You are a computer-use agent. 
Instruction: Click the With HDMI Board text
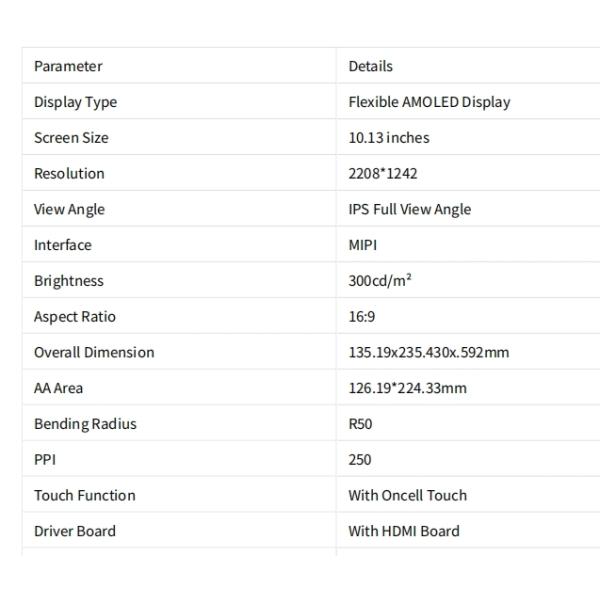click(x=403, y=531)
